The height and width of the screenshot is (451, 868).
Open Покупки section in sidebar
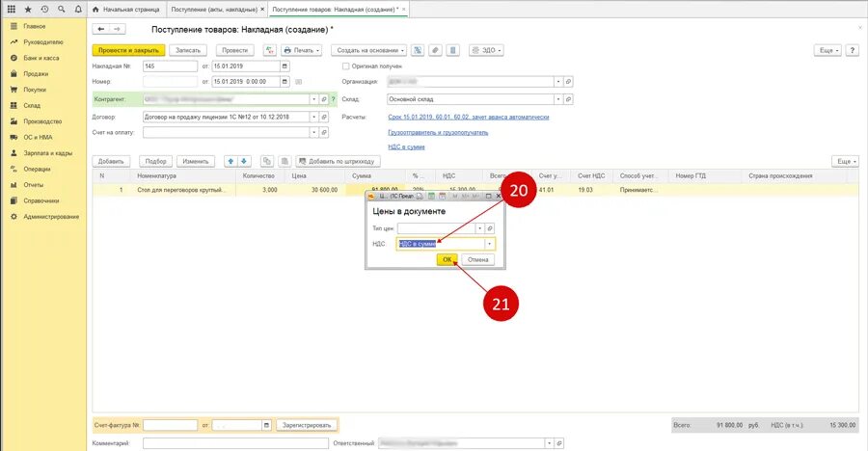(35, 90)
